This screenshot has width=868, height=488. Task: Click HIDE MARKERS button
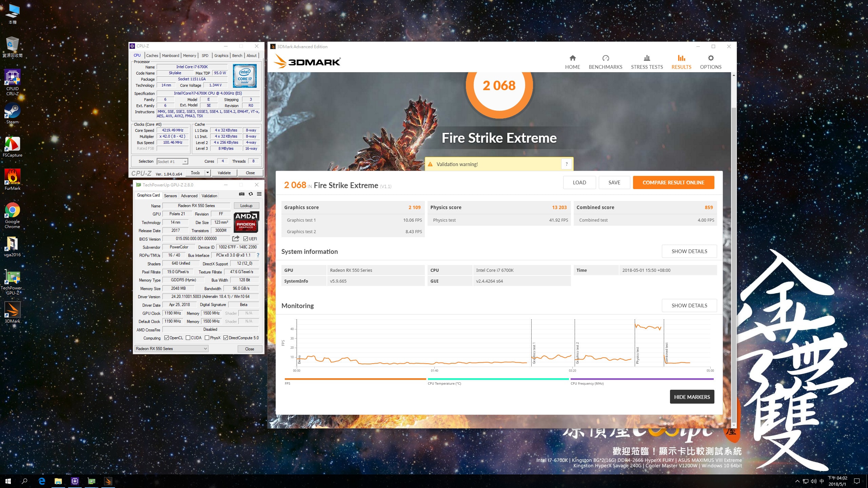692,397
